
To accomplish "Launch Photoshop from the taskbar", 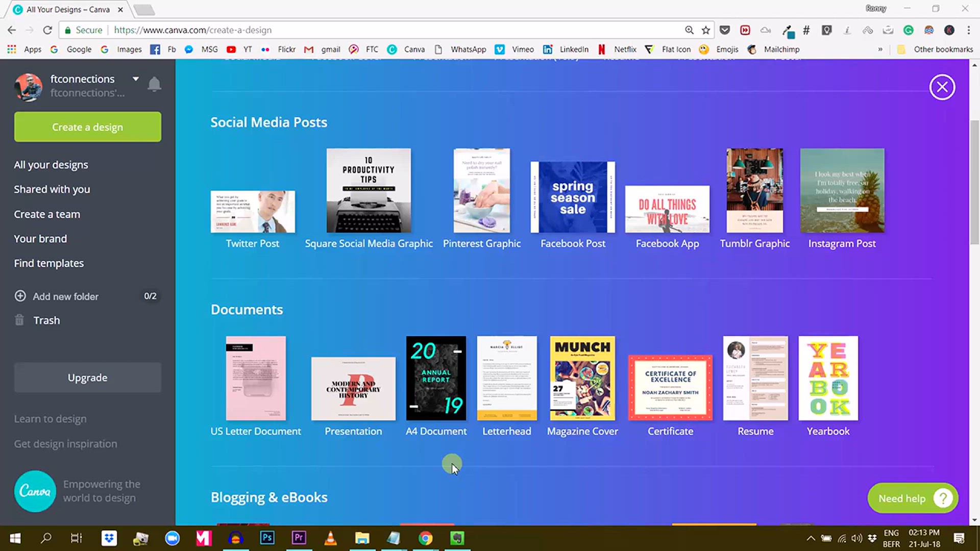I will [267, 538].
